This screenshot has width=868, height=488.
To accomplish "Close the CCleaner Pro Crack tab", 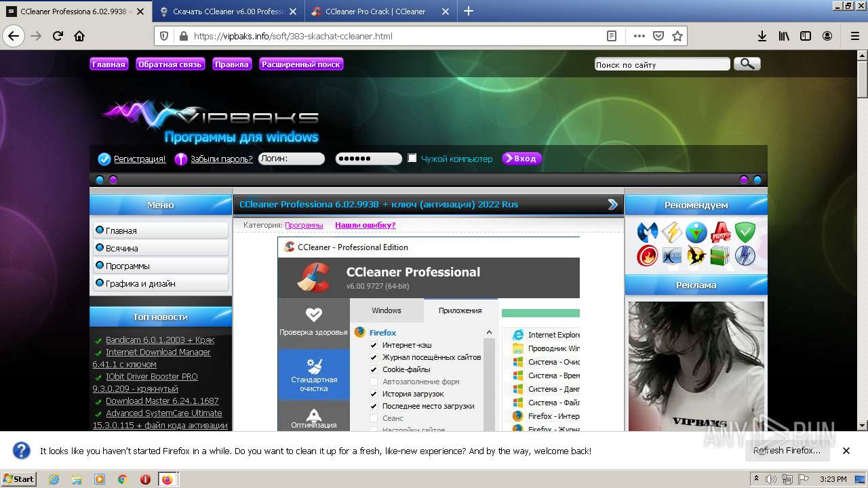I will 446,12.
